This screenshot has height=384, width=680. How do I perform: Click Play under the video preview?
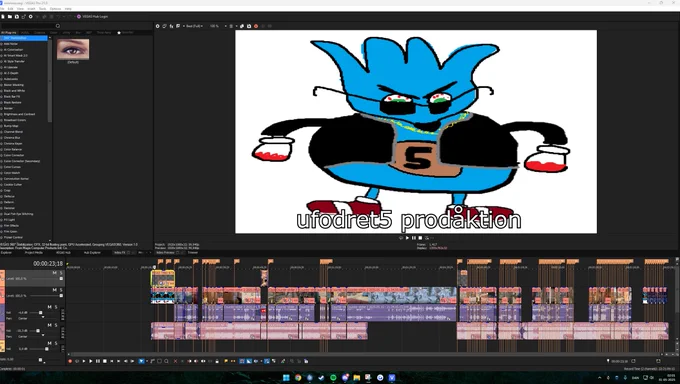(x=407, y=238)
